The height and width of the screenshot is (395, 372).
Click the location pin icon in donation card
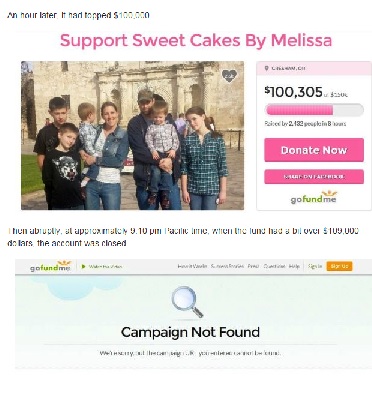pos(266,68)
